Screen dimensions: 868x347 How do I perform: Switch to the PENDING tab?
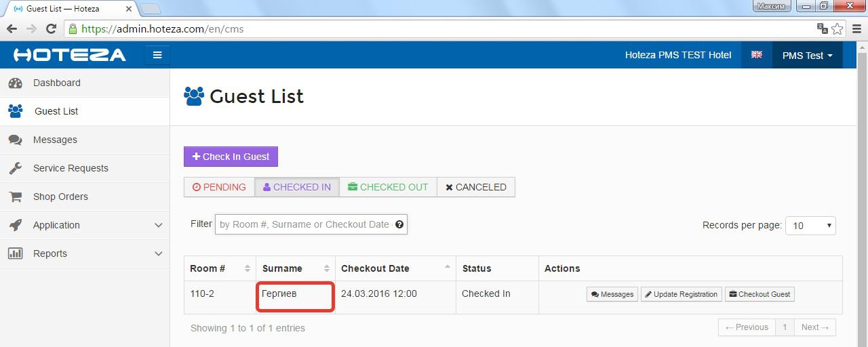click(219, 187)
